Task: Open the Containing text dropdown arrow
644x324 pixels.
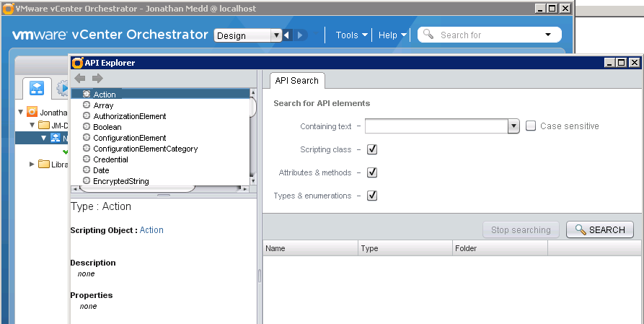Action: pyautogui.click(x=513, y=126)
